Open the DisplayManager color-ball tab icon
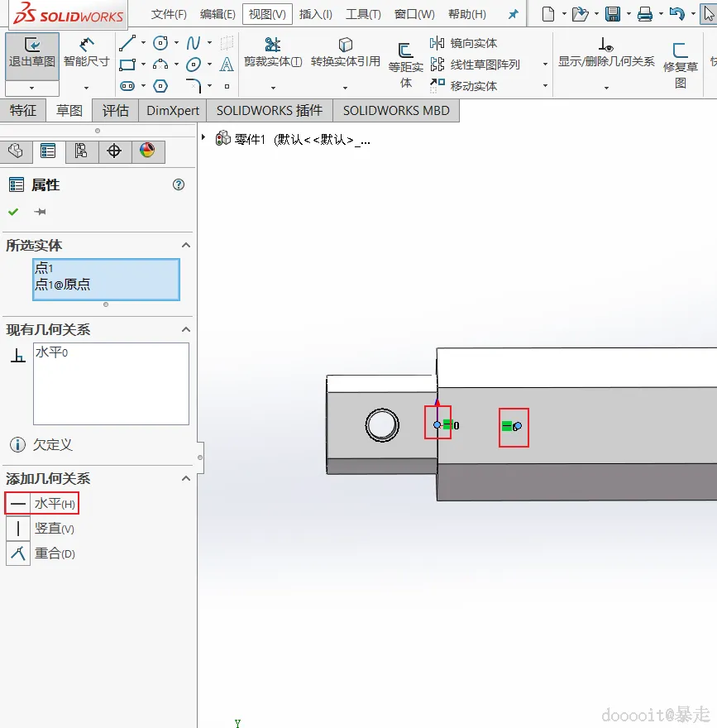The image size is (717, 728). (147, 151)
